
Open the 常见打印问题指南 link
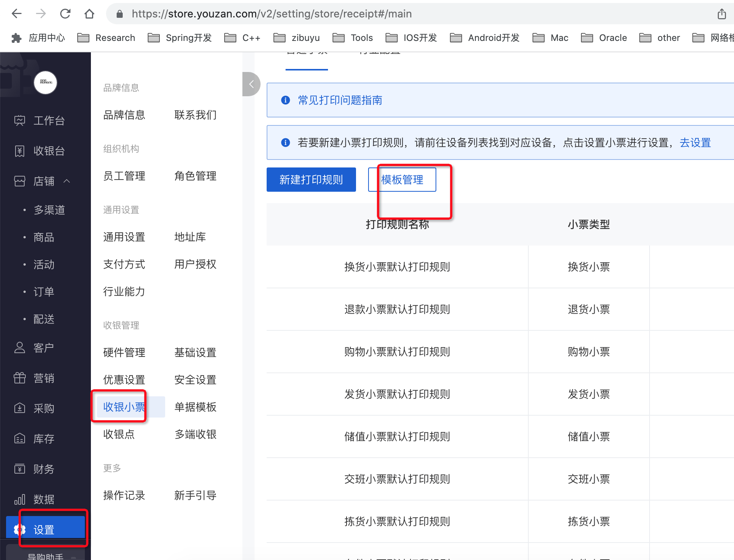tap(340, 100)
